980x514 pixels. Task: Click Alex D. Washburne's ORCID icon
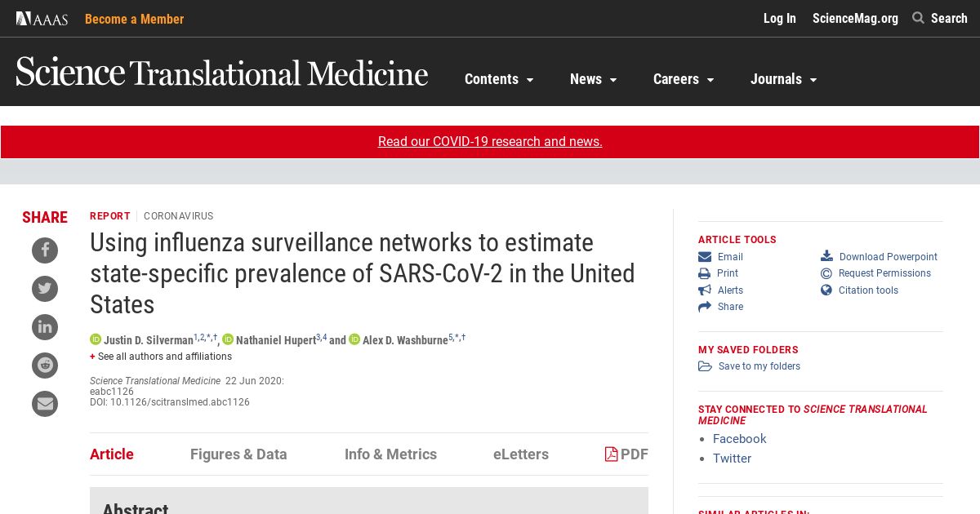[354, 339]
